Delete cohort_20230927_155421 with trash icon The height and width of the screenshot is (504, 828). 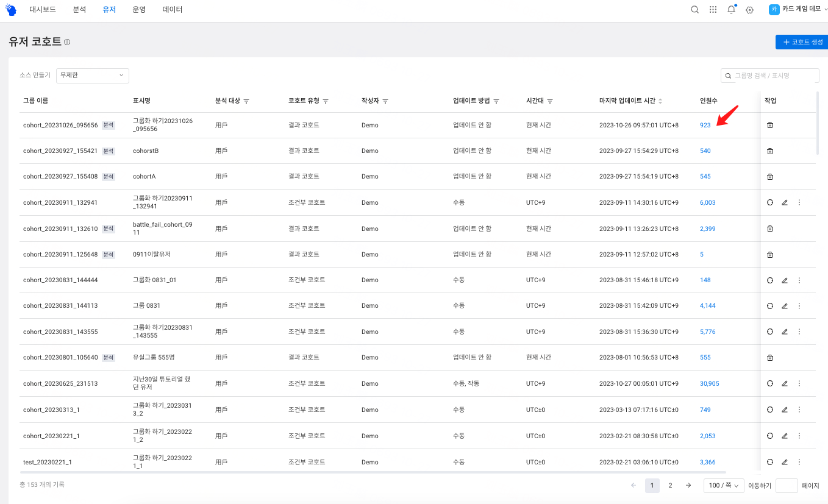click(769, 151)
